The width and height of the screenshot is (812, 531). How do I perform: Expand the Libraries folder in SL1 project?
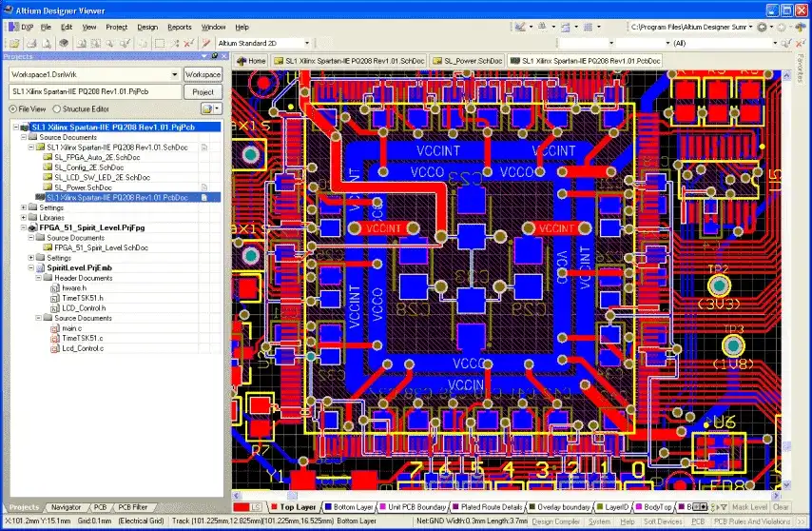pyautogui.click(x=24, y=218)
